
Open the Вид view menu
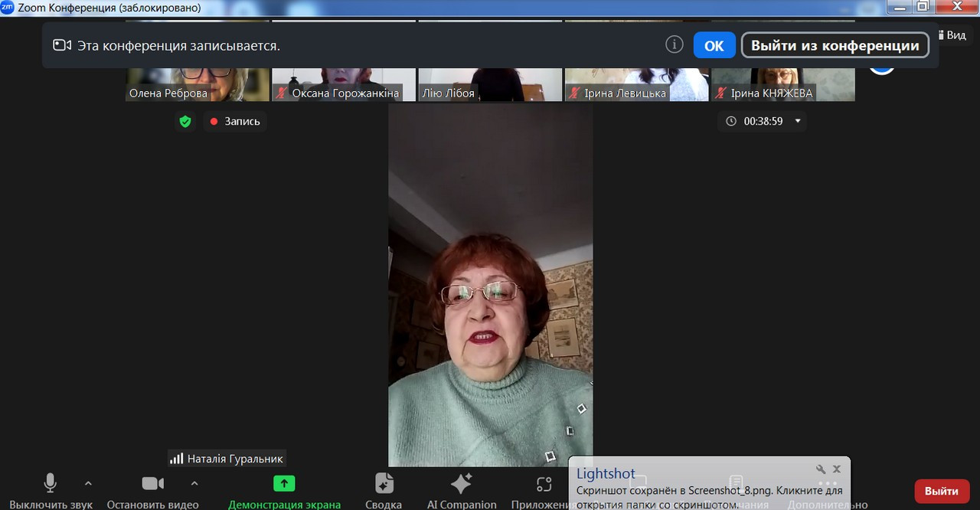point(953,35)
